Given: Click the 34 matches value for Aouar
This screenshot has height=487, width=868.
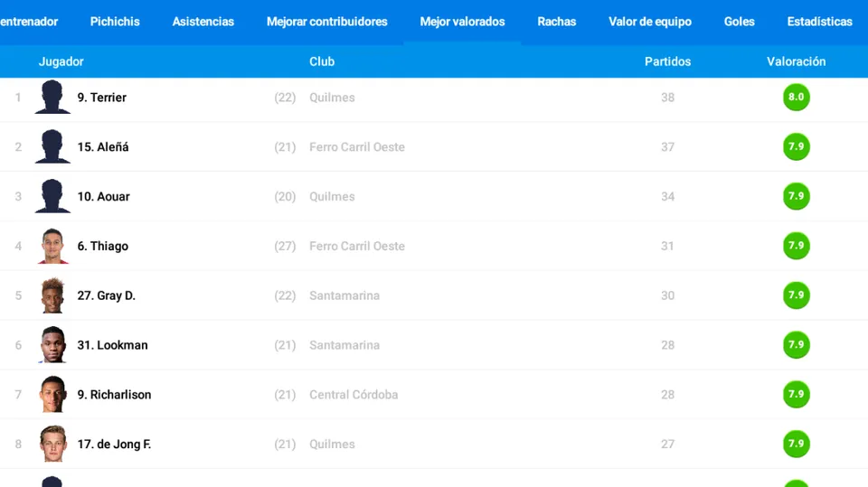Looking at the screenshot, I should click(667, 196).
